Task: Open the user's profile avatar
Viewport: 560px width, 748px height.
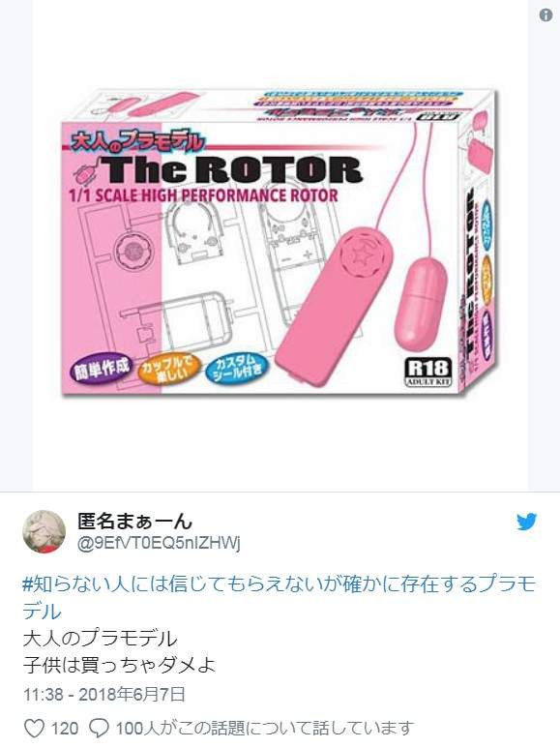Action: tap(44, 531)
